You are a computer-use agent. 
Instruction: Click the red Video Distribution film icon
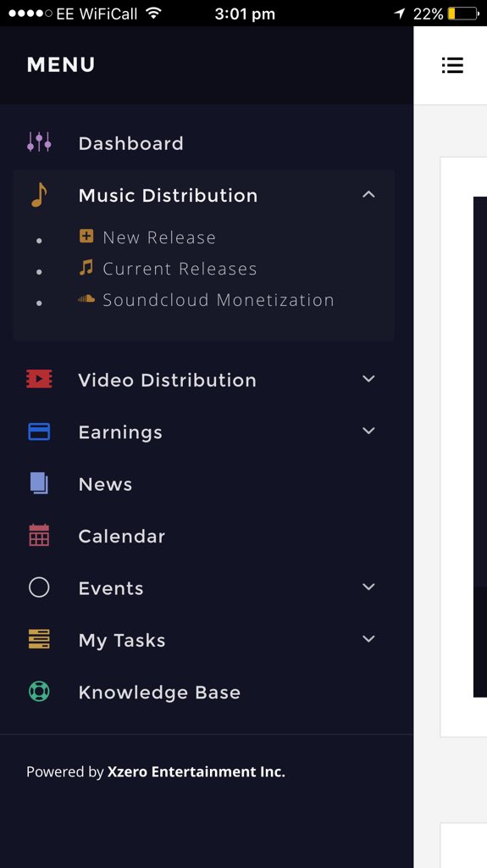[39, 379]
